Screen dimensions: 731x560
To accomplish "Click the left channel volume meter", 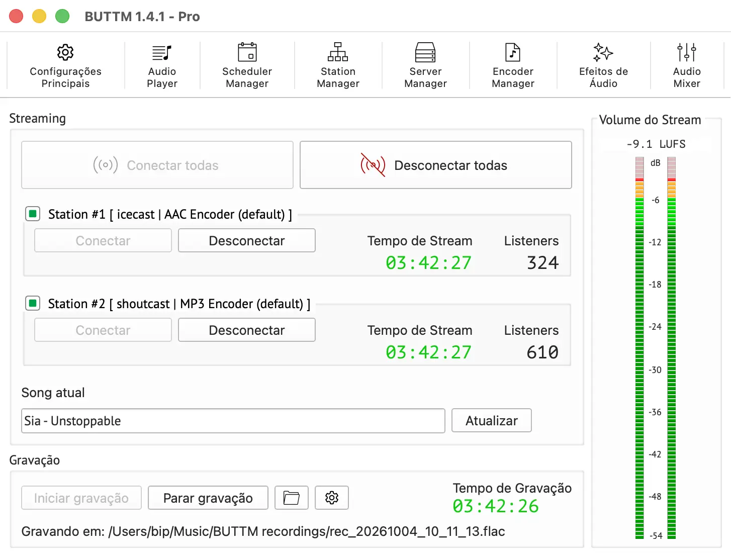I will (x=639, y=348).
